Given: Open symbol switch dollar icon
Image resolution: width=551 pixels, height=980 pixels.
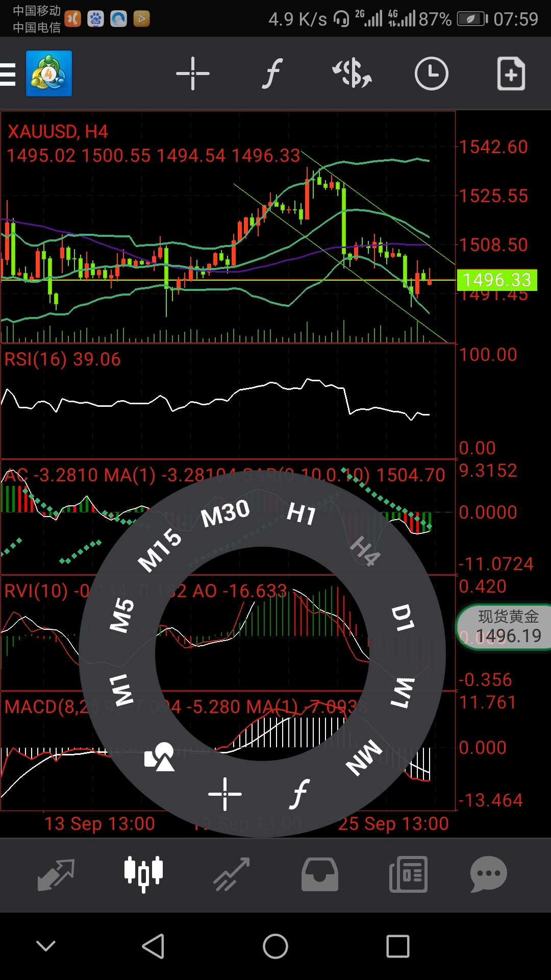Looking at the screenshot, I should pyautogui.click(x=352, y=73).
